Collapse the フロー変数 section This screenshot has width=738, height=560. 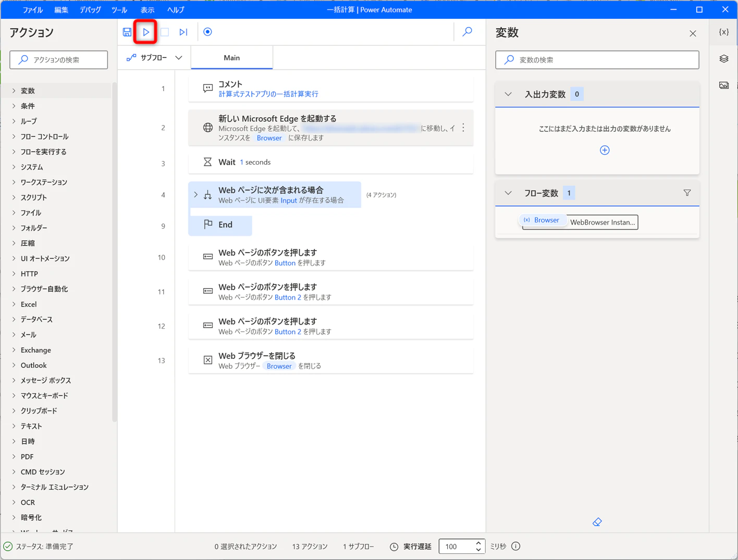point(508,193)
